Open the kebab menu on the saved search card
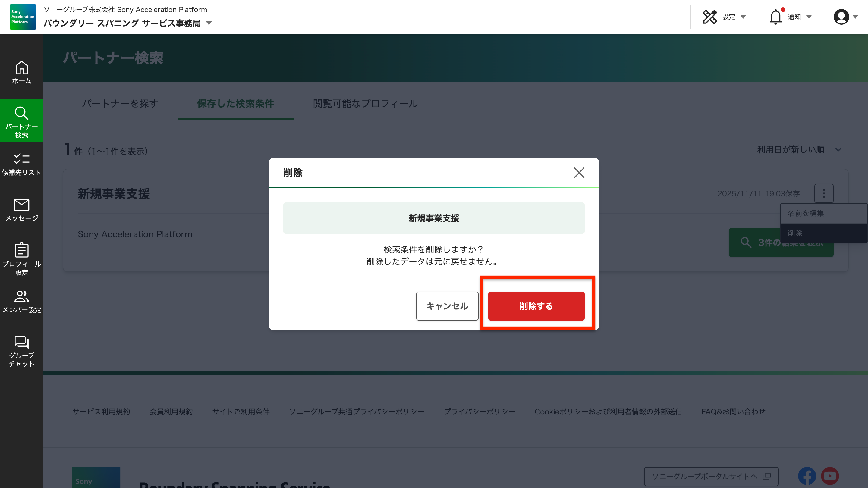Viewport: 868px width, 488px height. (x=823, y=193)
